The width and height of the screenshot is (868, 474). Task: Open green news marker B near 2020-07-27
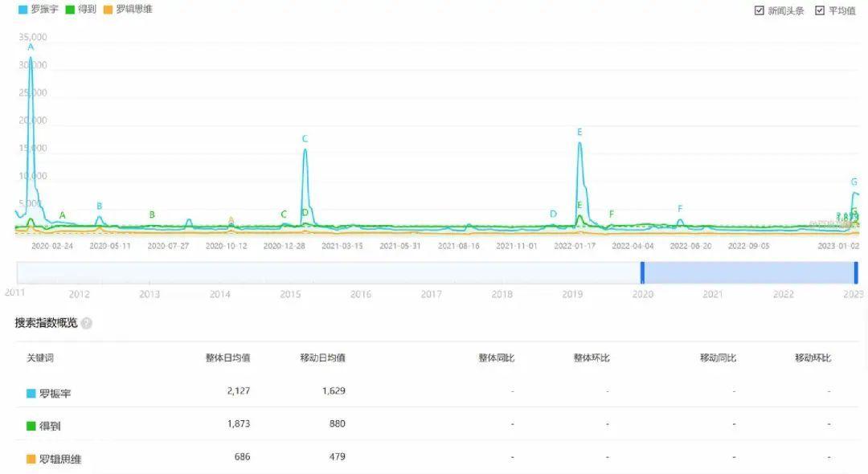pyautogui.click(x=152, y=215)
